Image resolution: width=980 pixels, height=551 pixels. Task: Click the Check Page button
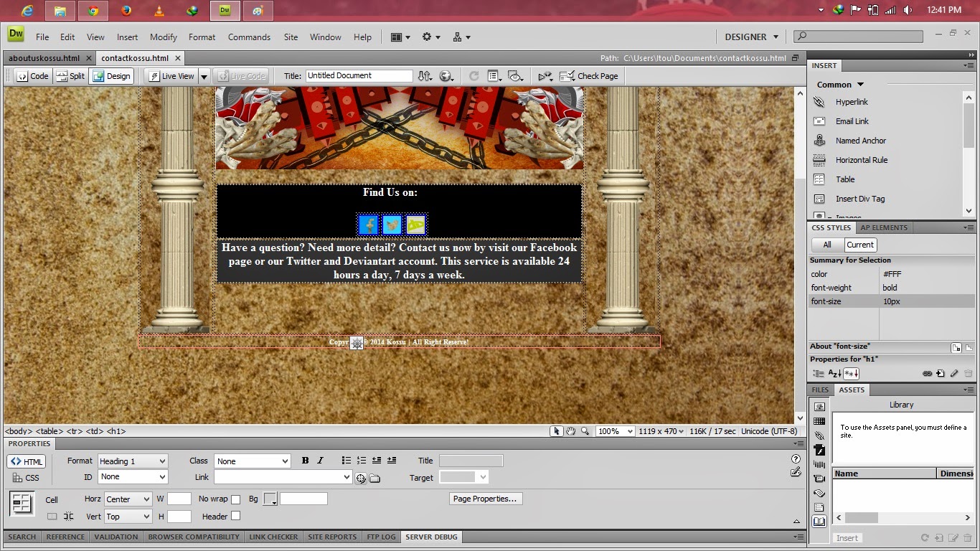click(x=589, y=76)
